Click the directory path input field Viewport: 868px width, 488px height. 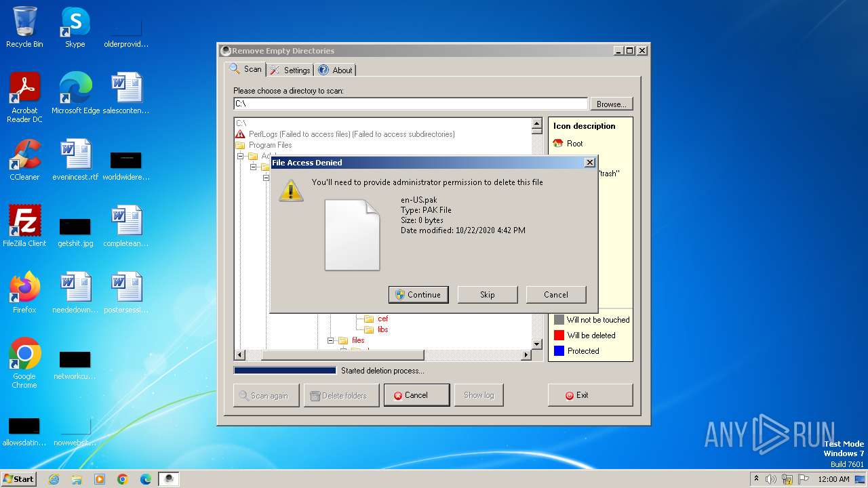(x=410, y=104)
